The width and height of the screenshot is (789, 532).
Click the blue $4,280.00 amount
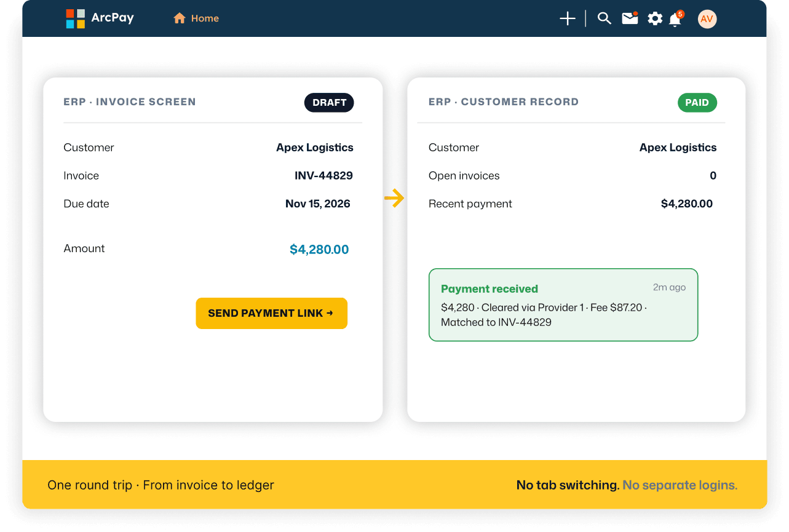(x=319, y=249)
